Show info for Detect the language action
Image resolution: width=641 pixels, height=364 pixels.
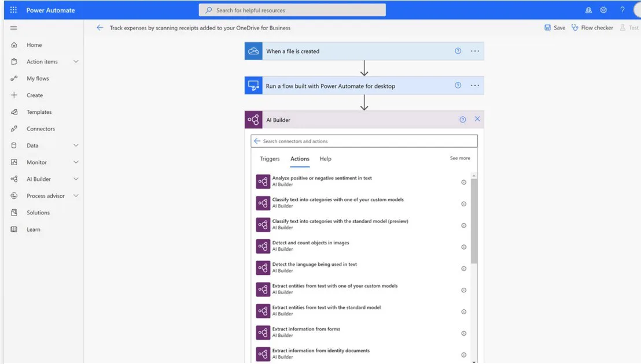[x=463, y=269]
